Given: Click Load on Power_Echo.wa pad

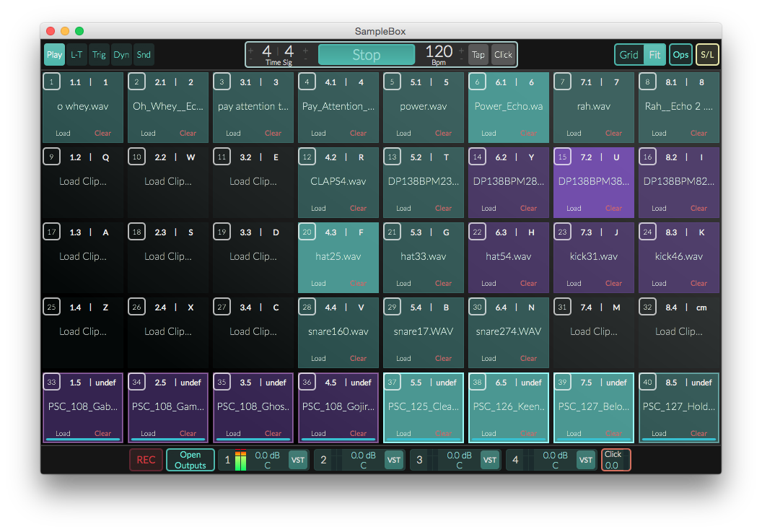Looking at the screenshot, I should point(489,134).
